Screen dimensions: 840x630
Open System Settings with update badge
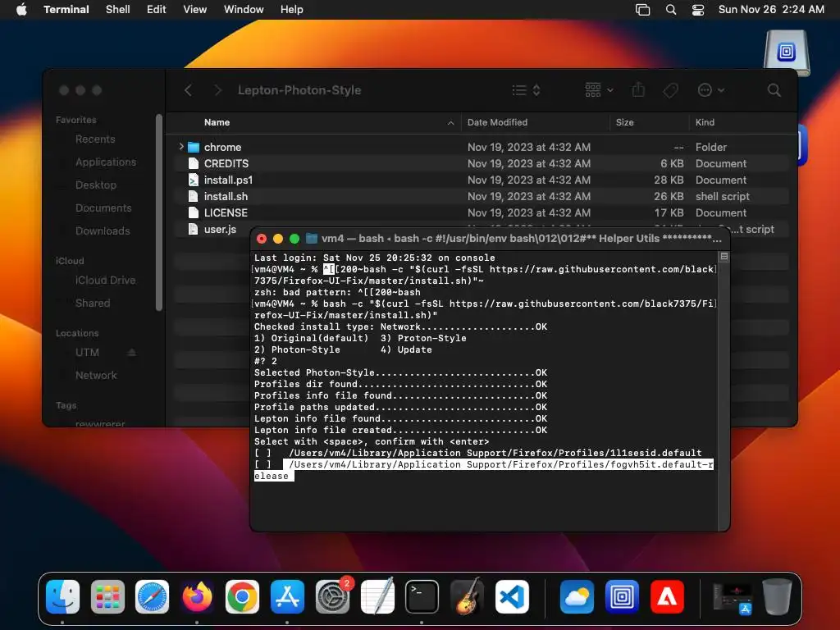(333, 597)
